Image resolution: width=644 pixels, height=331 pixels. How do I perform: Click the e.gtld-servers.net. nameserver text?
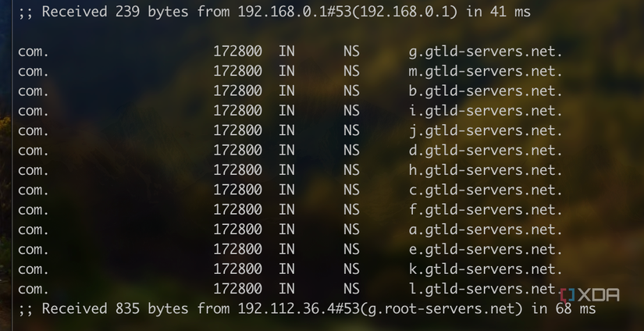[x=485, y=249]
